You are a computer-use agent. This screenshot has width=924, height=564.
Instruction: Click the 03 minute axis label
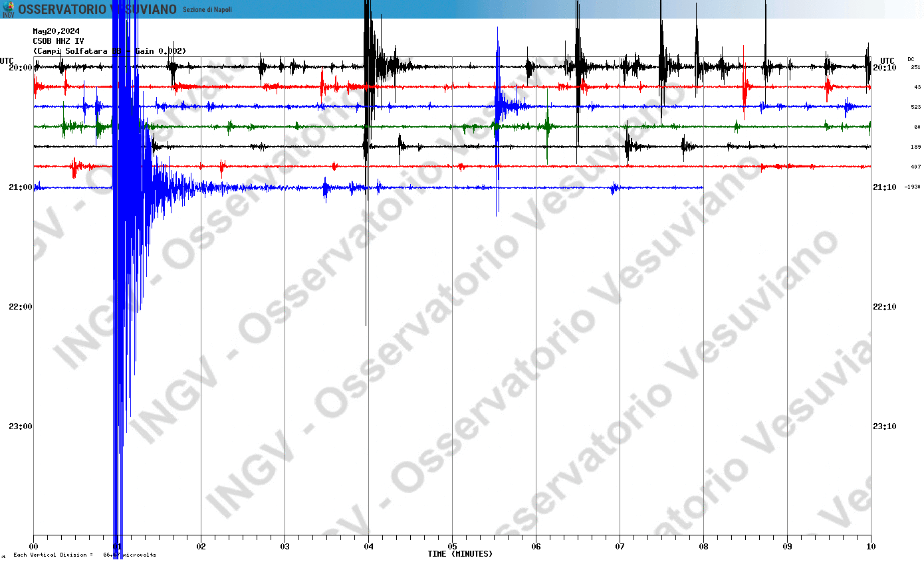point(285,547)
